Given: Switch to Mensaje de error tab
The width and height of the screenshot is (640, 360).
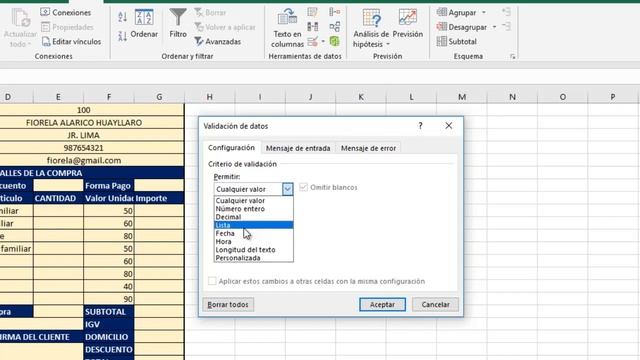Looking at the screenshot, I should (x=368, y=148).
